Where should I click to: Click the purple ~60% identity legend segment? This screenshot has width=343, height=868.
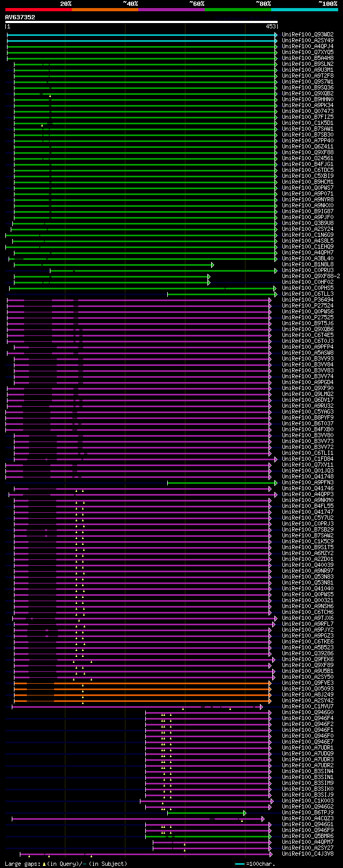click(x=171, y=10)
